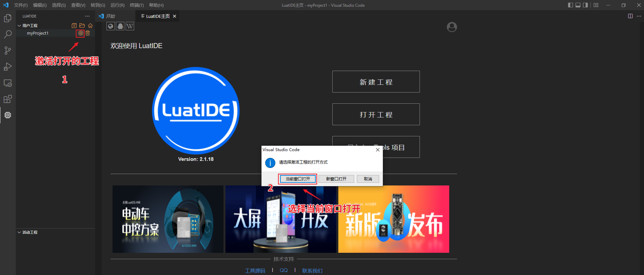Open the Explorer view in activity bar

click(8, 18)
